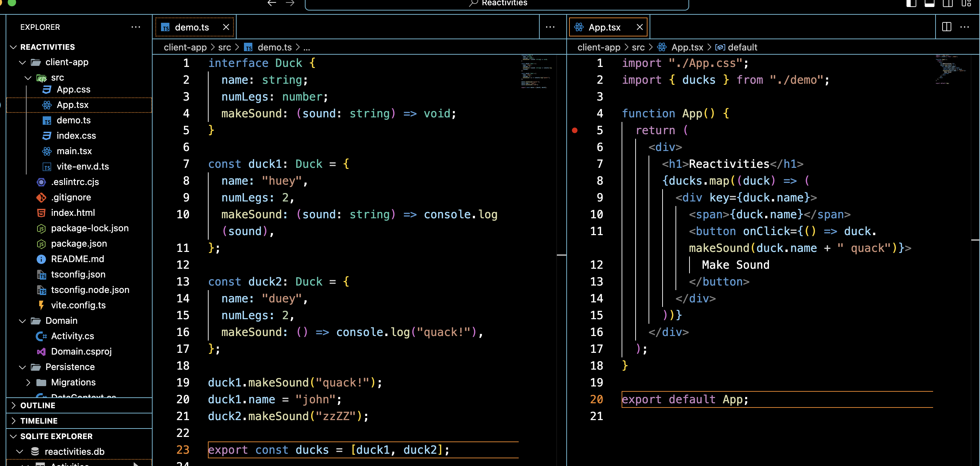Click the Explorer more actions ellipsis
This screenshot has width=980, height=466.
click(x=135, y=27)
